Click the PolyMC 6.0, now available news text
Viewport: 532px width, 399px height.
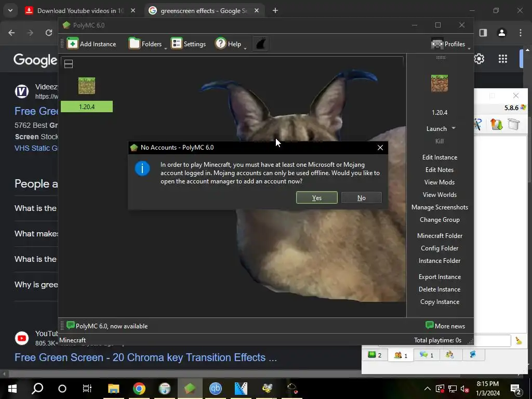coord(112,326)
